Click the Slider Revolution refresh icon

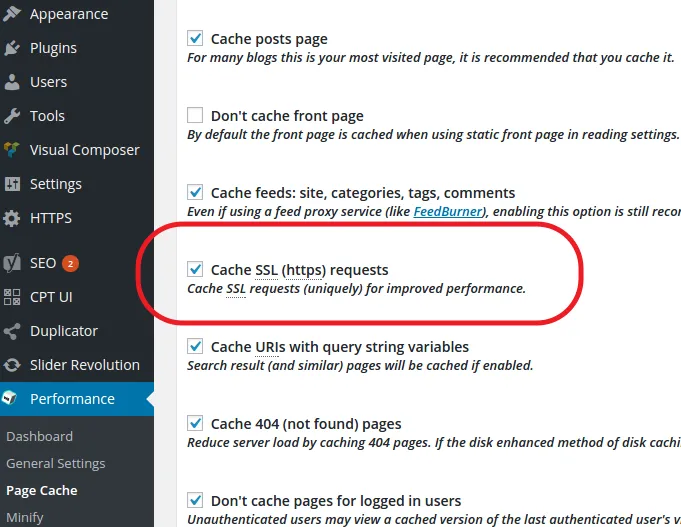coord(12,365)
